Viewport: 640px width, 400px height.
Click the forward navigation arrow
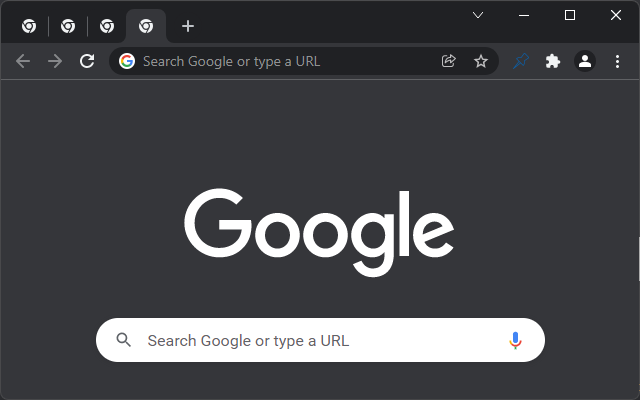click(55, 61)
